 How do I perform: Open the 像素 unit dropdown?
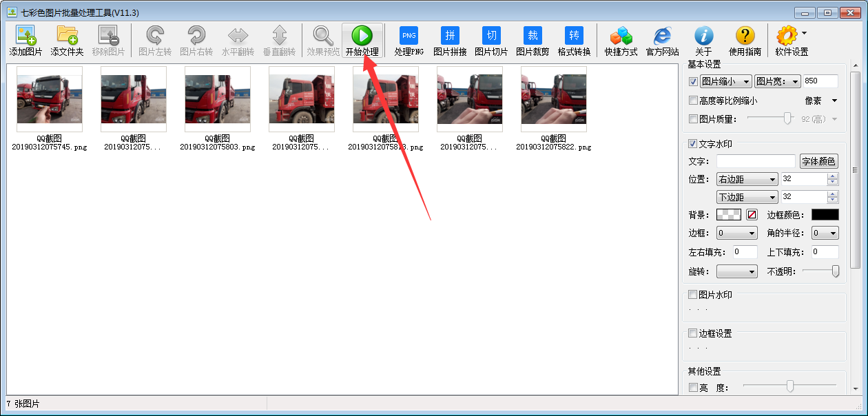[821, 101]
